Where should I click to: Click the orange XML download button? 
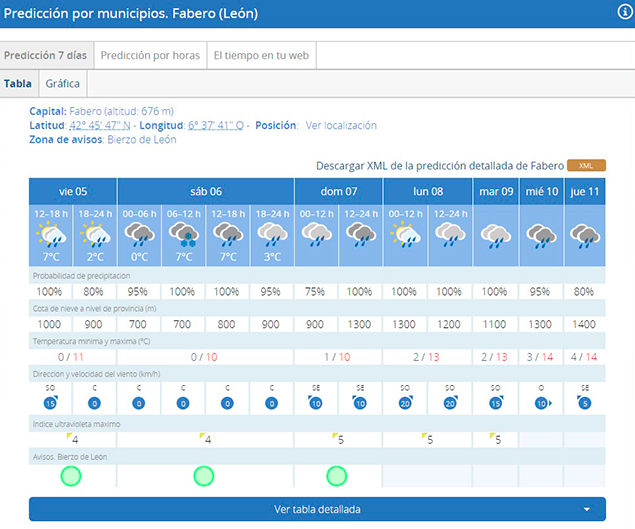pos(586,165)
